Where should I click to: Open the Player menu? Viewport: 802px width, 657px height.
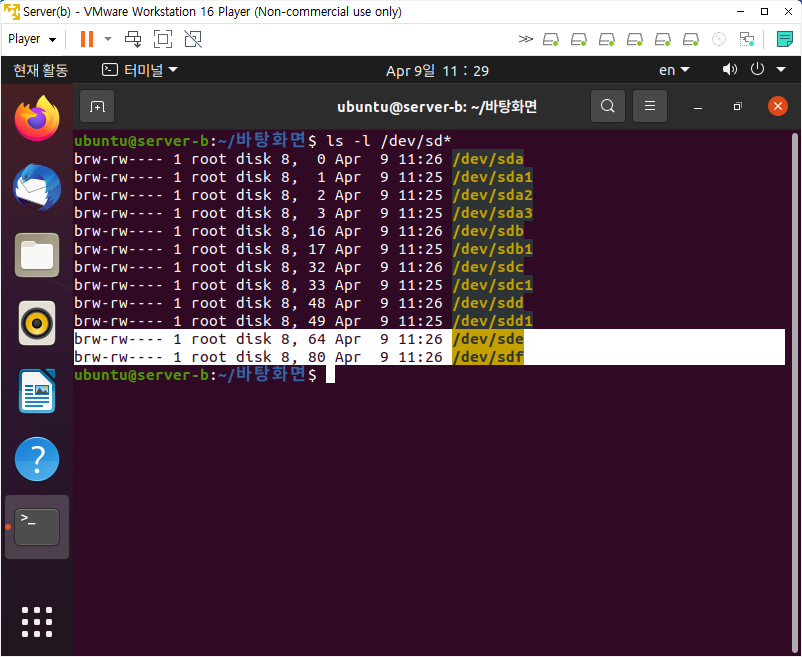tap(32, 39)
